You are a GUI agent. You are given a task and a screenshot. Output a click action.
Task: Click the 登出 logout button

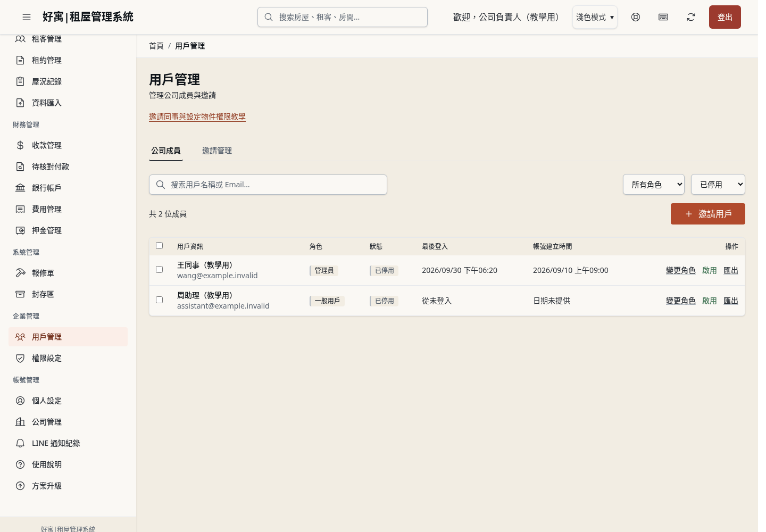(725, 17)
